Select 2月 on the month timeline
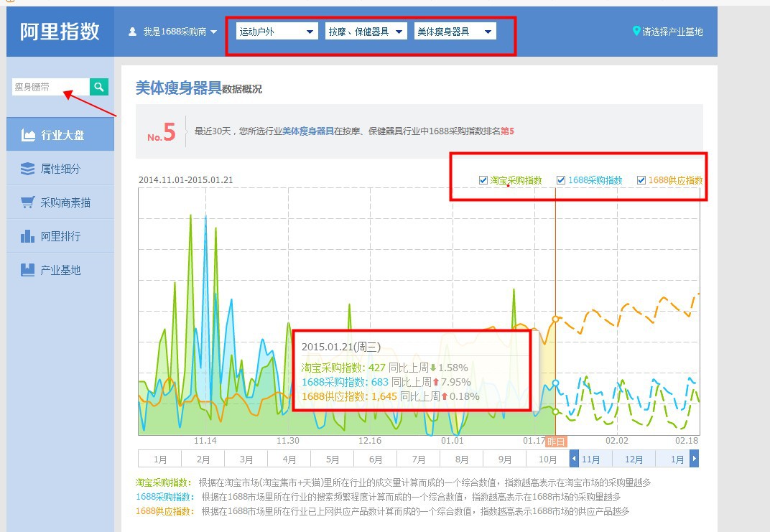The image size is (770, 532). [x=203, y=459]
